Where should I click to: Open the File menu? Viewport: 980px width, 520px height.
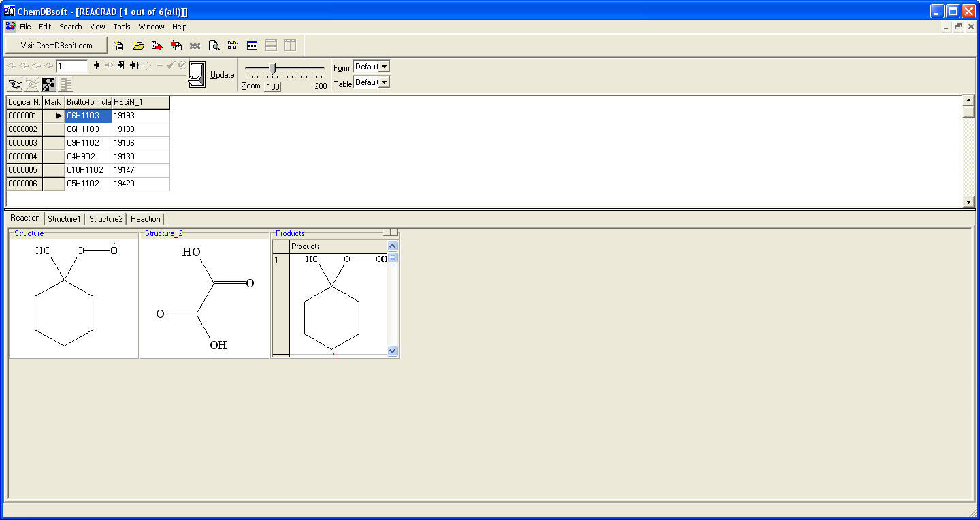click(x=25, y=27)
